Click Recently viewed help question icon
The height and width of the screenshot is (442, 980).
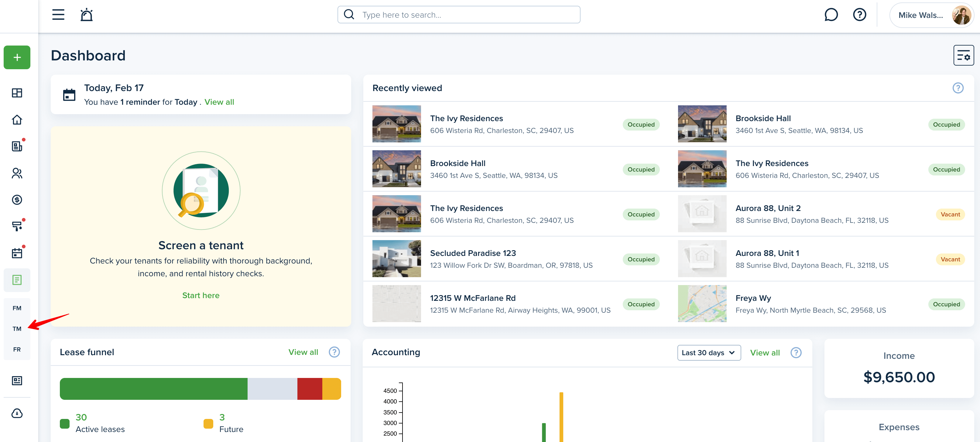pyautogui.click(x=958, y=88)
